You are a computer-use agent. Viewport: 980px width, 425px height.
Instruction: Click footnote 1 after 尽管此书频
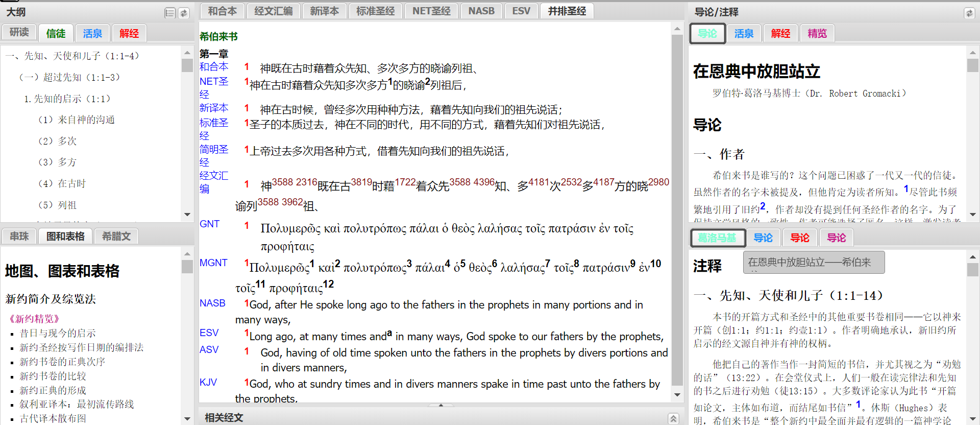[x=906, y=189]
